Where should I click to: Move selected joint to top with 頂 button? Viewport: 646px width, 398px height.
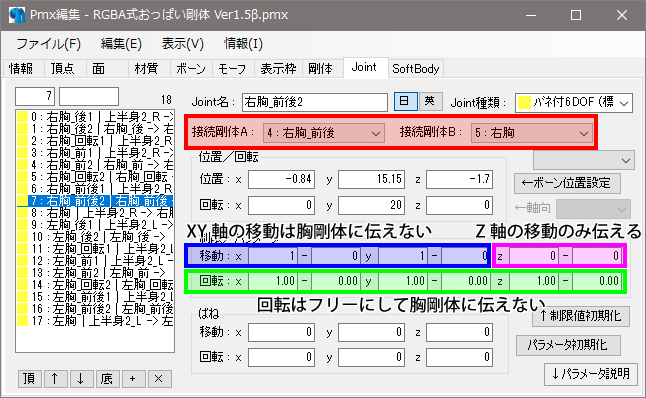29,379
